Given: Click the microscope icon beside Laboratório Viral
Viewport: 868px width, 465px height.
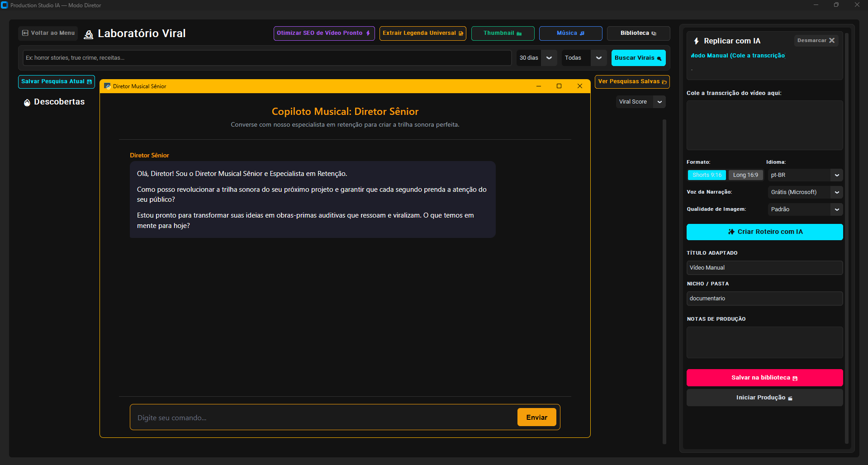Looking at the screenshot, I should pyautogui.click(x=89, y=34).
